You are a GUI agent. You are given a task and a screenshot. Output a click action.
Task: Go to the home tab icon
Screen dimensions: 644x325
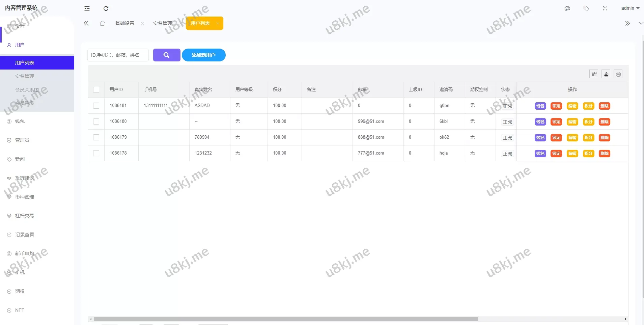(x=102, y=23)
